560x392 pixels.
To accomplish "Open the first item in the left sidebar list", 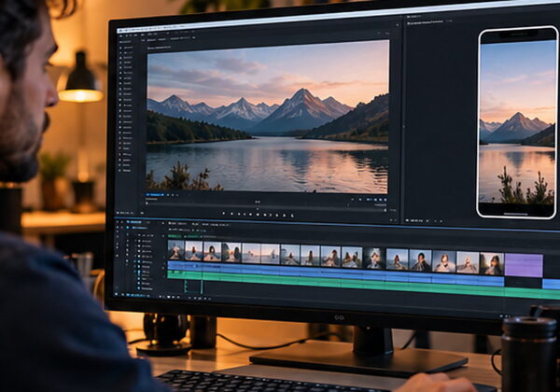I will click(126, 47).
